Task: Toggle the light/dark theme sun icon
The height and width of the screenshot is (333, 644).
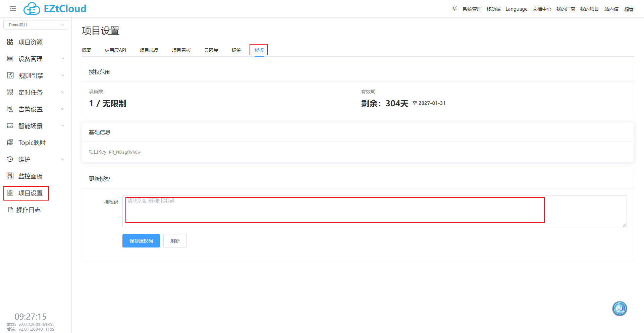Action: (x=454, y=8)
